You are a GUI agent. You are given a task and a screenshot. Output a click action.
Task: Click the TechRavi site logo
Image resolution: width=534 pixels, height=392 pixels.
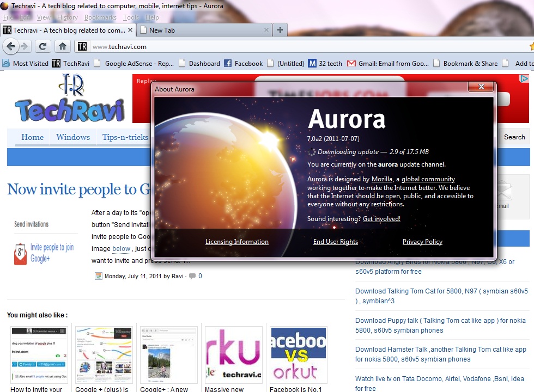coord(70,99)
